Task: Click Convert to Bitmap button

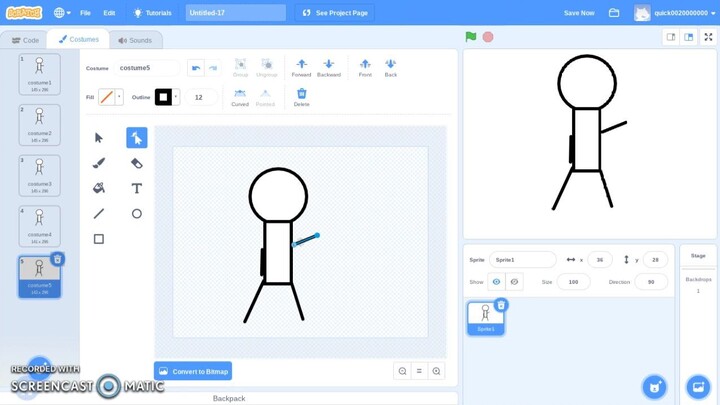Action: coord(193,371)
